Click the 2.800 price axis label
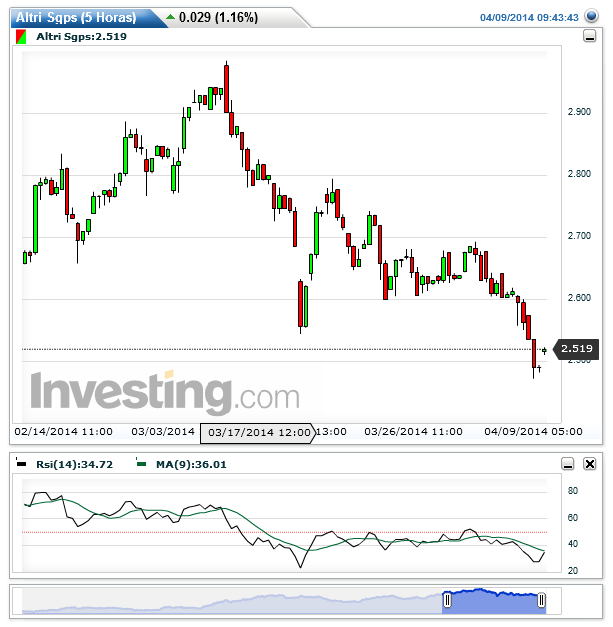The width and height of the screenshot is (613, 627). 579,174
